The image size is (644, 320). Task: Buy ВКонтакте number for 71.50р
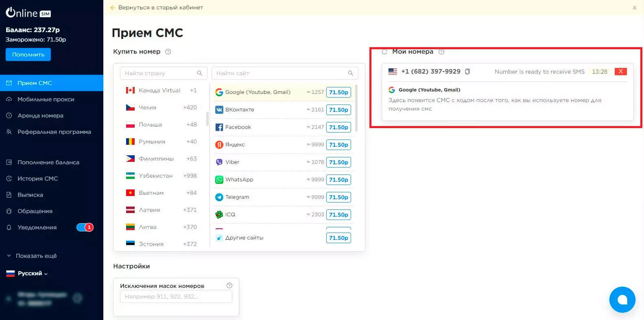[x=338, y=110]
